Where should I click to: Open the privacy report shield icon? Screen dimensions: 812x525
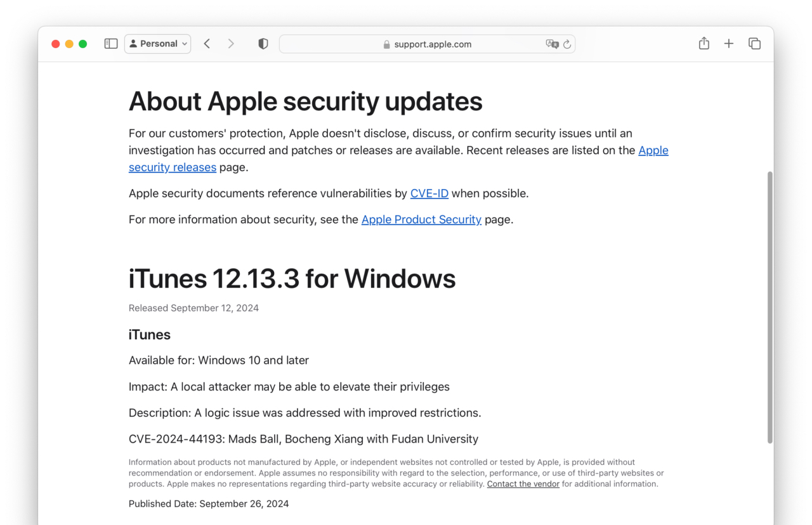263,44
